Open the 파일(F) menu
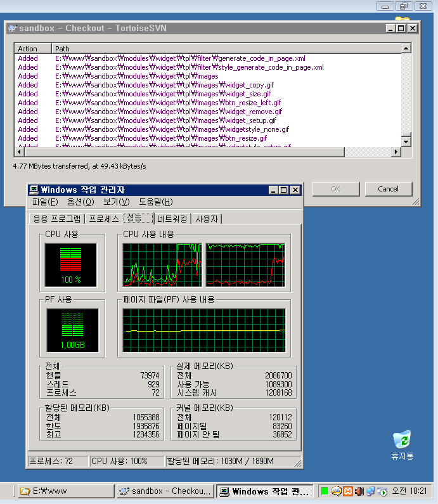438x504 pixels. [45, 202]
